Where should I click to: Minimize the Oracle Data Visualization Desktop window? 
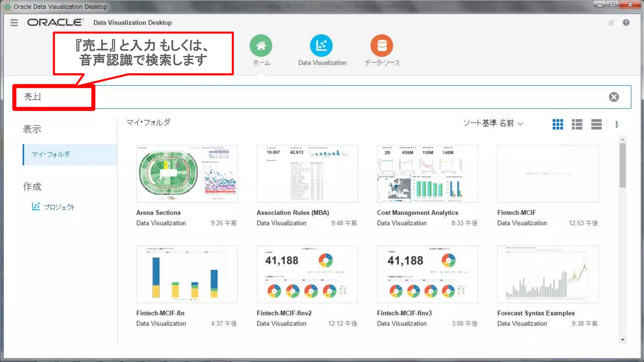pos(600,5)
